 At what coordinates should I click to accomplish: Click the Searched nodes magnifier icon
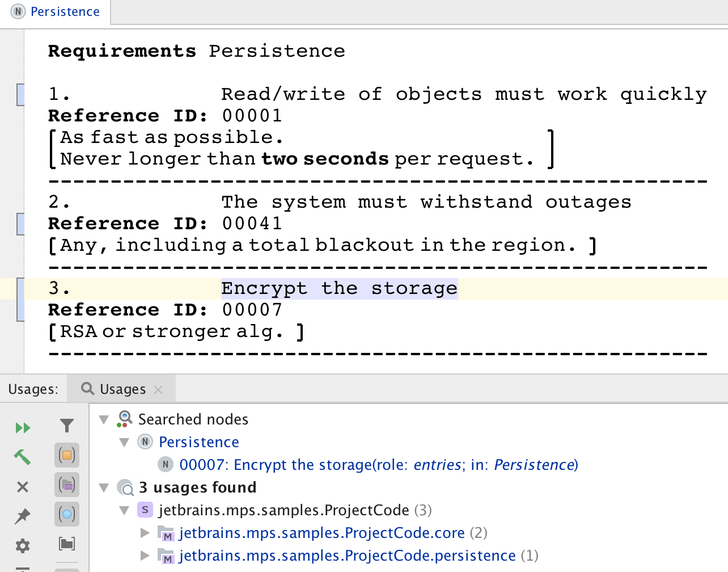(x=124, y=419)
